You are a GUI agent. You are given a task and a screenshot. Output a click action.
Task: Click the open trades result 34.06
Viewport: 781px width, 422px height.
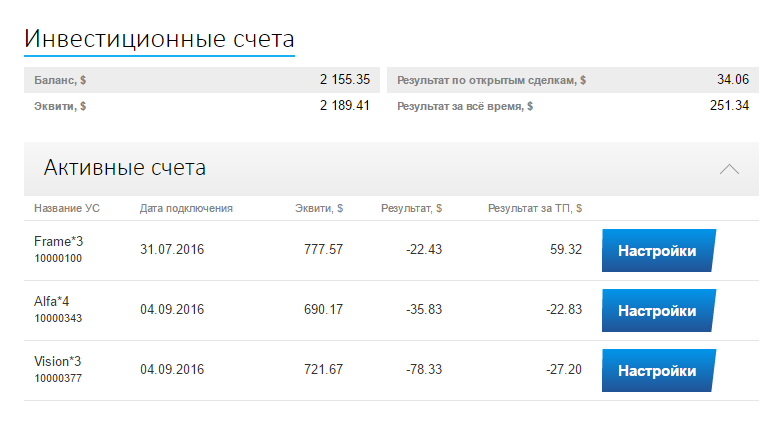click(732, 79)
